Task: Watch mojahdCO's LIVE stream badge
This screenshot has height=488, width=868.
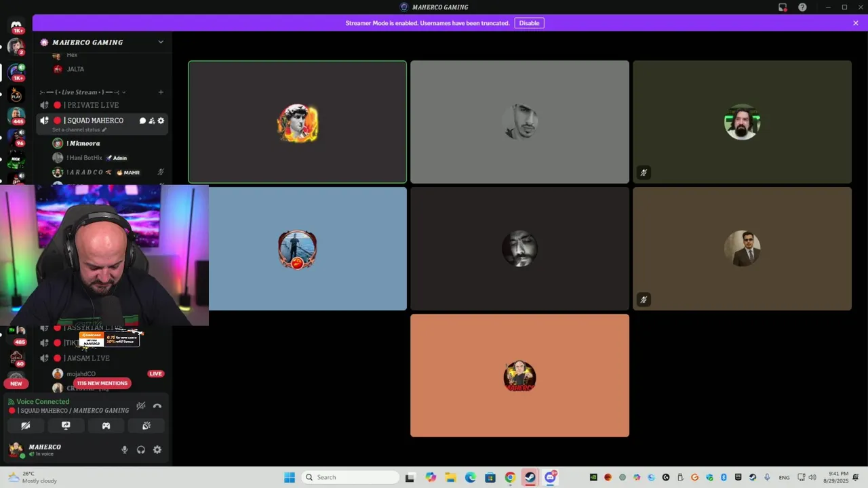Action: 155,373
